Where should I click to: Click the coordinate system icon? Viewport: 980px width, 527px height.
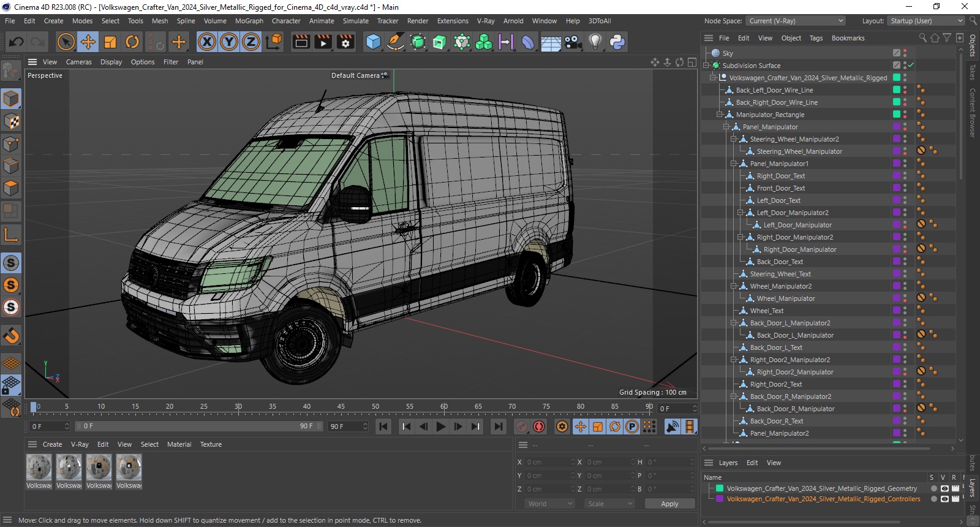[x=274, y=42]
